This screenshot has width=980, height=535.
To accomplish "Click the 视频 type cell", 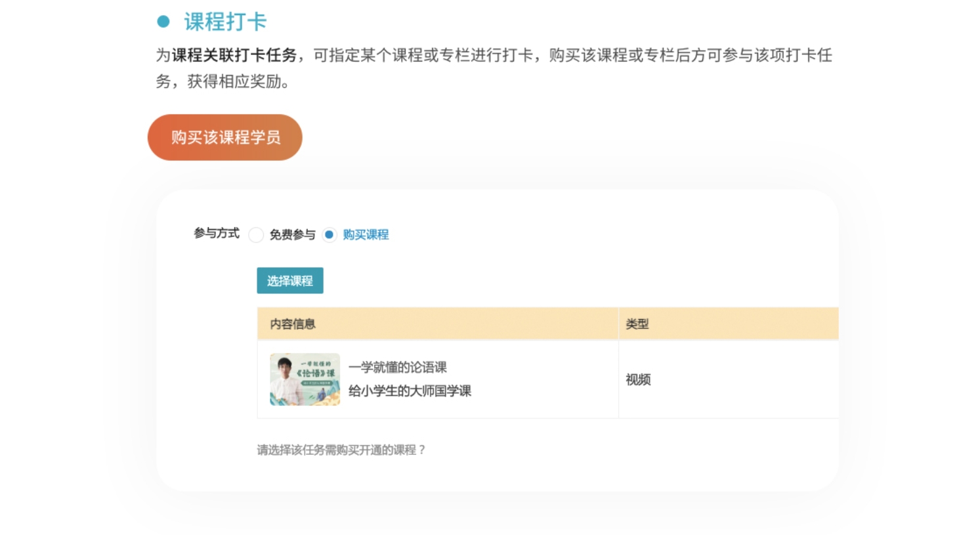I will point(638,379).
